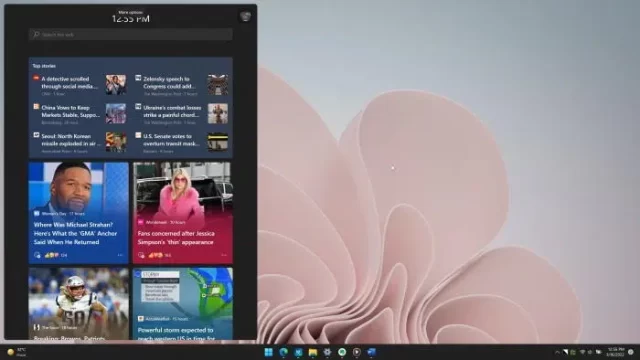This screenshot has height=360, width=640.
Task: Click the Windows Start button on taskbar
Action: pyautogui.click(x=269, y=352)
